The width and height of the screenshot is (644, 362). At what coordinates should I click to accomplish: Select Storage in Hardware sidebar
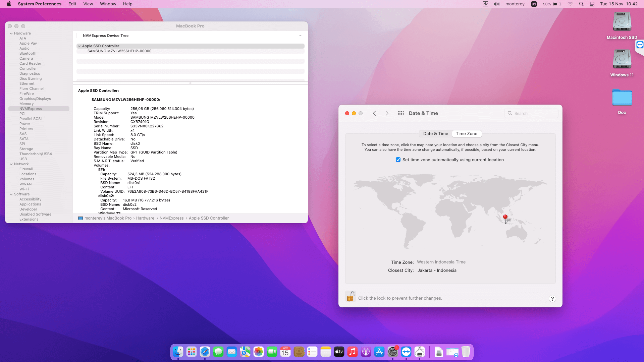pos(26,149)
